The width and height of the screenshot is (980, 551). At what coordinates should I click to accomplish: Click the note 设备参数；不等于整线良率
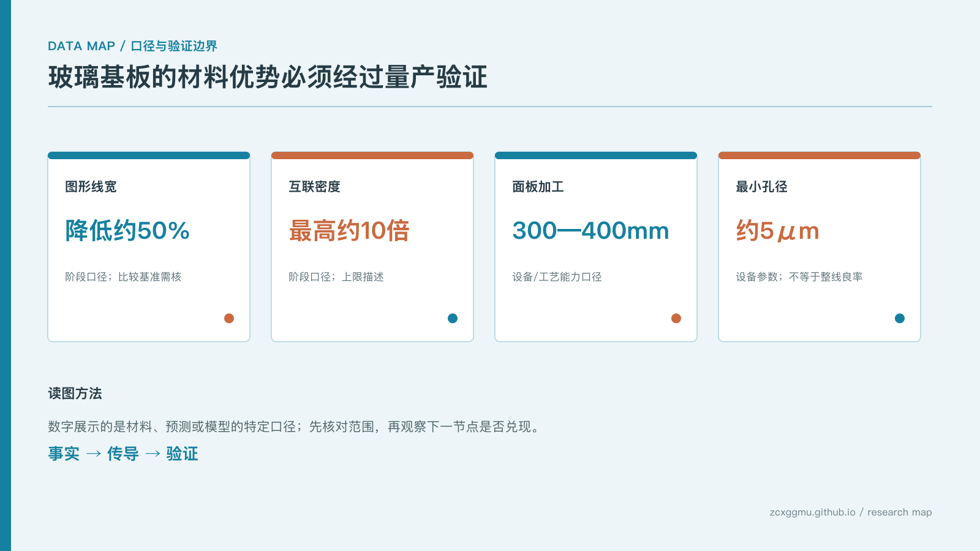(x=799, y=277)
